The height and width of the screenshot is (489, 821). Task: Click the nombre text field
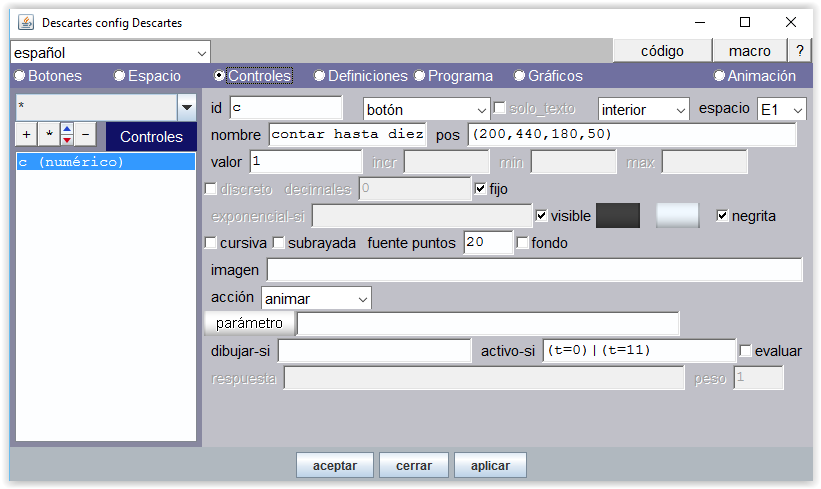(x=347, y=134)
